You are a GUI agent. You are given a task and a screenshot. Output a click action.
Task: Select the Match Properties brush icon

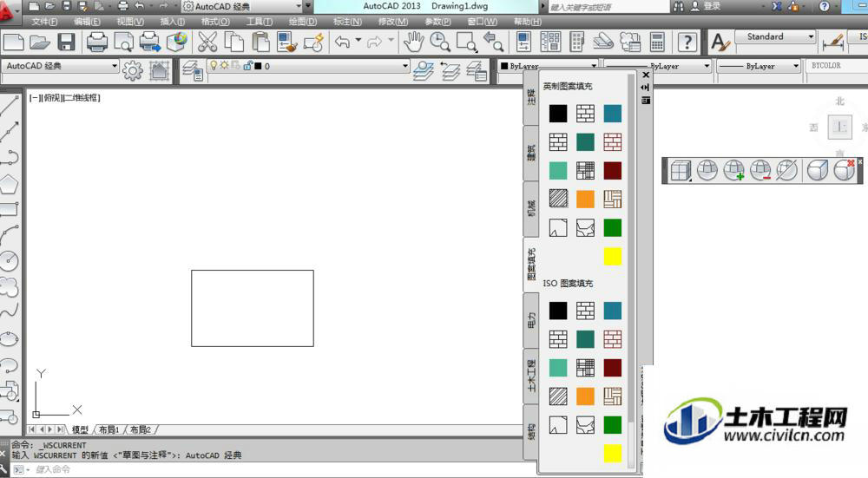[x=287, y=42]
